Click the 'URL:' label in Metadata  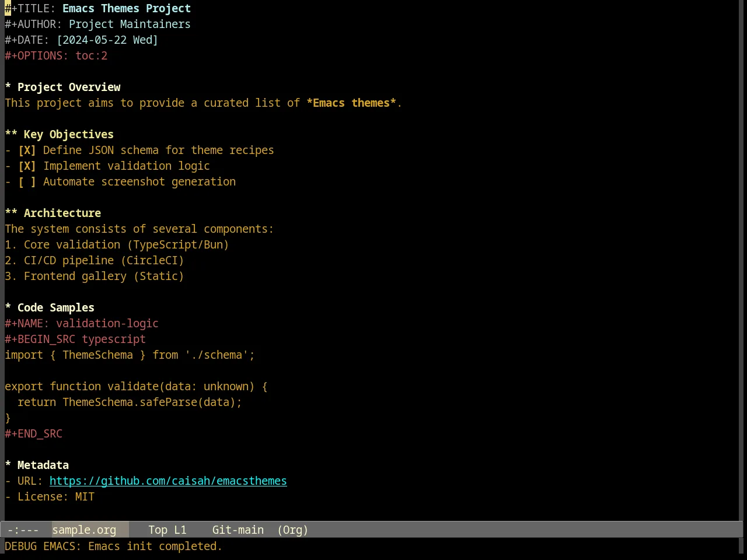30,481
